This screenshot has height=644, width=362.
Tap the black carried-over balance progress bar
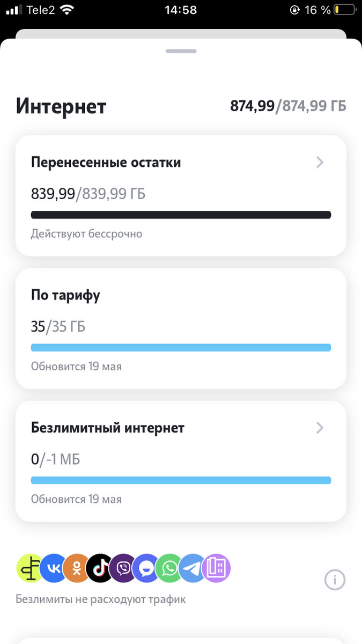tap(181, 215)
